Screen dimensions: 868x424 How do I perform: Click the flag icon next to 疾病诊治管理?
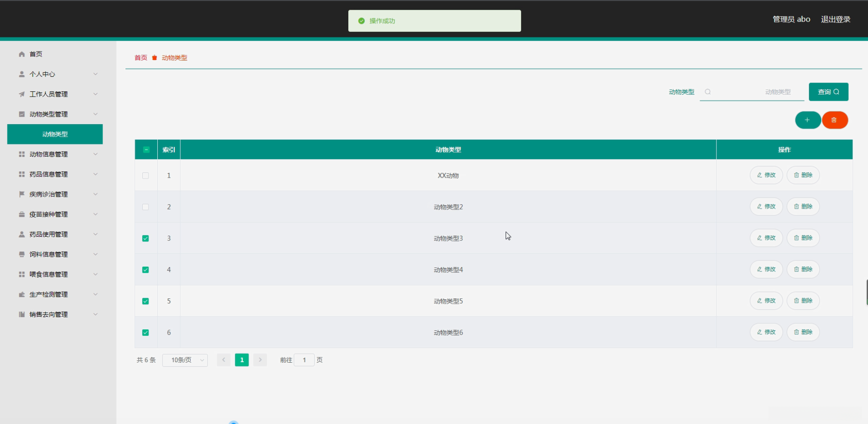tap(22, 194)
